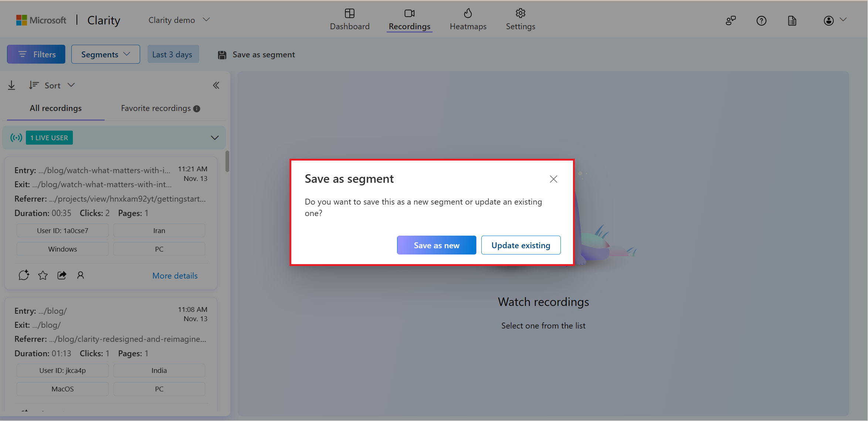Click the AI summarize icon on first recording

tap(24, 275)
